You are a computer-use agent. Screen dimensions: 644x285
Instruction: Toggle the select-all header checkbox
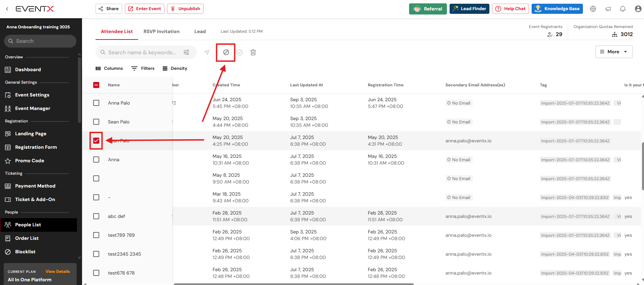tap(96, 85)
